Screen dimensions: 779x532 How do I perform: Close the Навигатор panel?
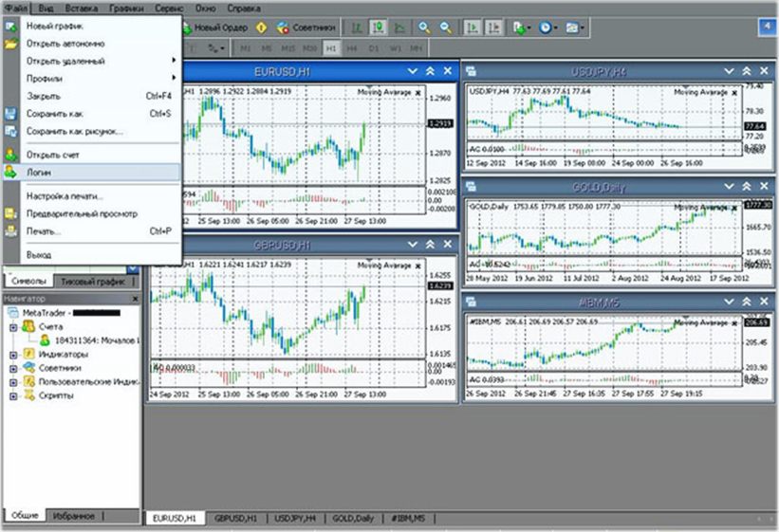pos(136,299)
